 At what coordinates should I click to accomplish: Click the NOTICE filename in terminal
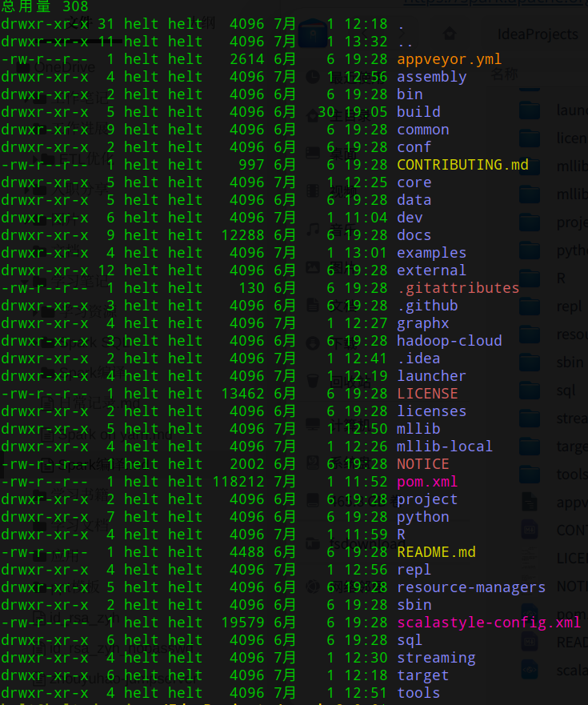click(423, 464)
